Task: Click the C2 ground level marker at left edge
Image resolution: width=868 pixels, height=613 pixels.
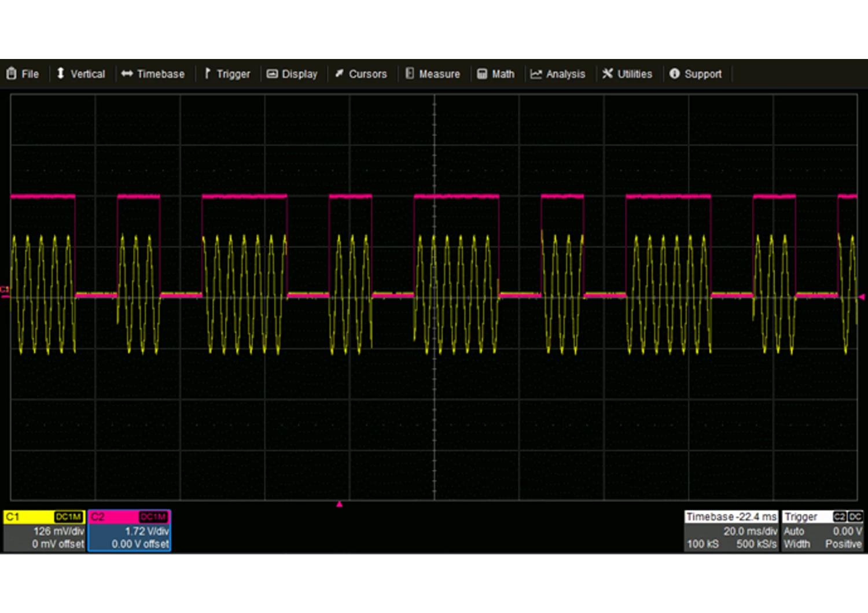Action: click(x=5, y=293)
